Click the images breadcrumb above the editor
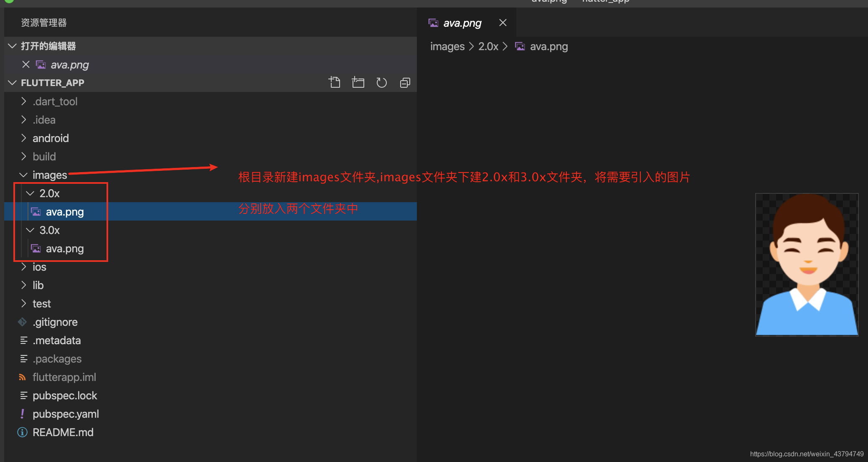The height and width of the screenshot is (462, 868). click(x=447, y=46)
